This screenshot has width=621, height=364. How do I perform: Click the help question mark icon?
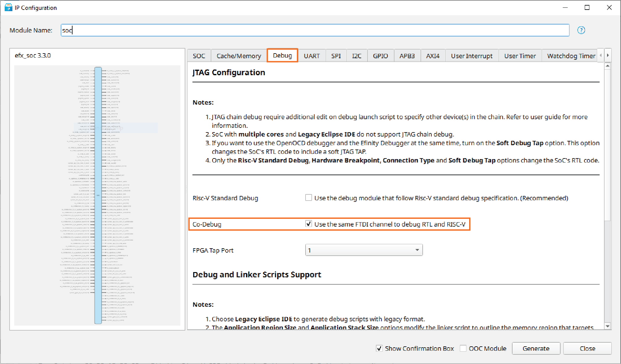coord(581,30)
